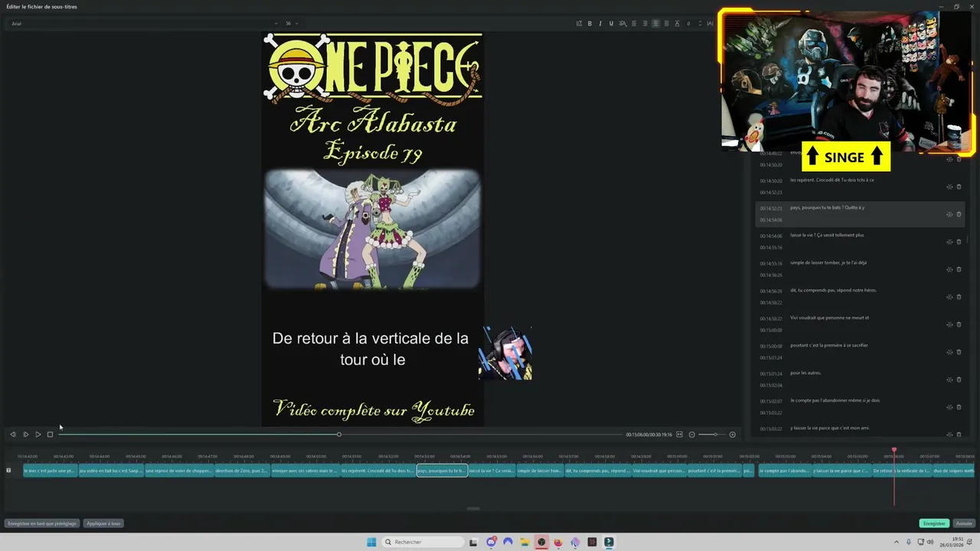Select subtitle row 'pays, pourquoi tu te bats ? Quitte à y'

coord(859,214)
